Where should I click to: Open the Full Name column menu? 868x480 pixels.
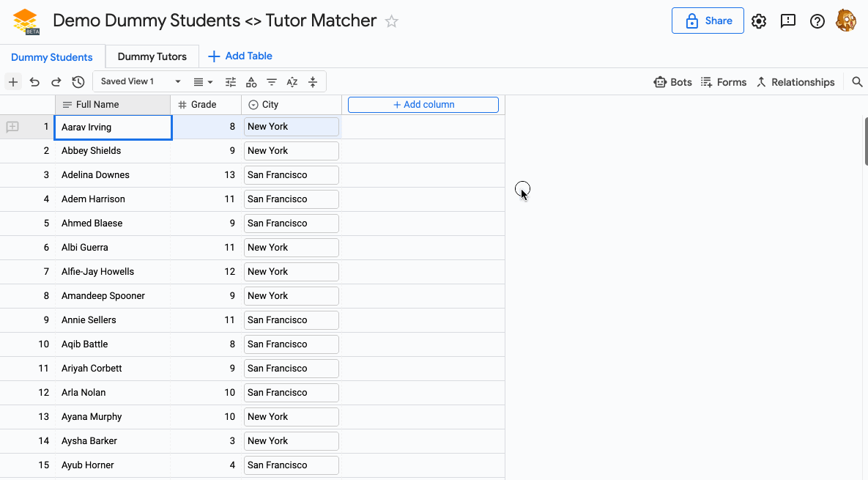pos(66,104)
